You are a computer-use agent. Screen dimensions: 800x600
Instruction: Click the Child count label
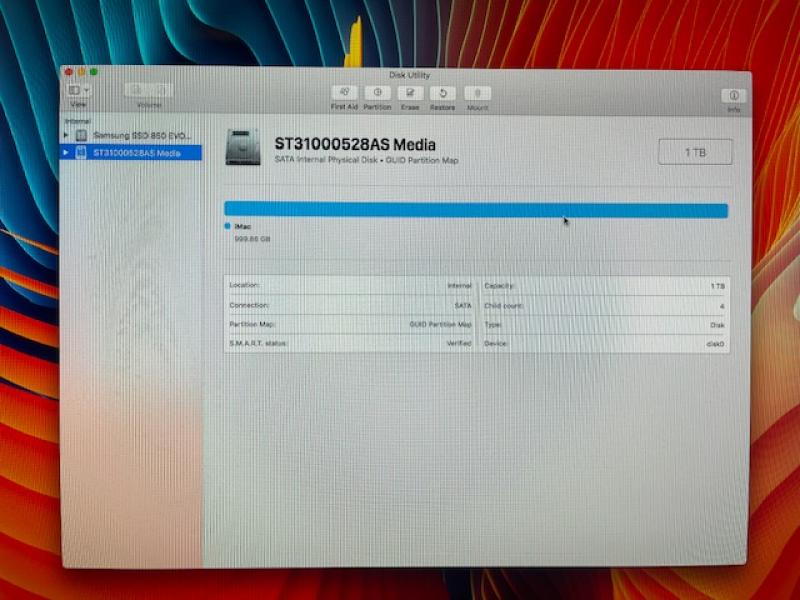tap(504, 306)
